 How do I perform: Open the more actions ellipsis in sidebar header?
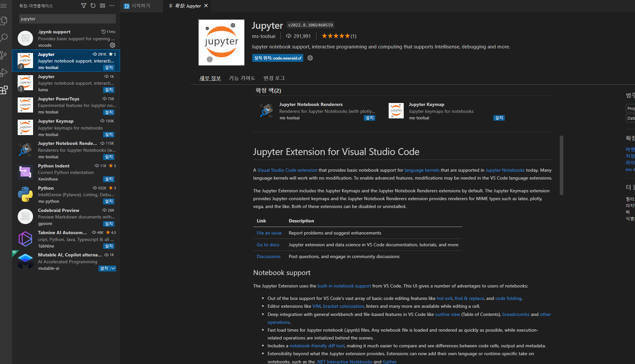click(x=112, y=6)
